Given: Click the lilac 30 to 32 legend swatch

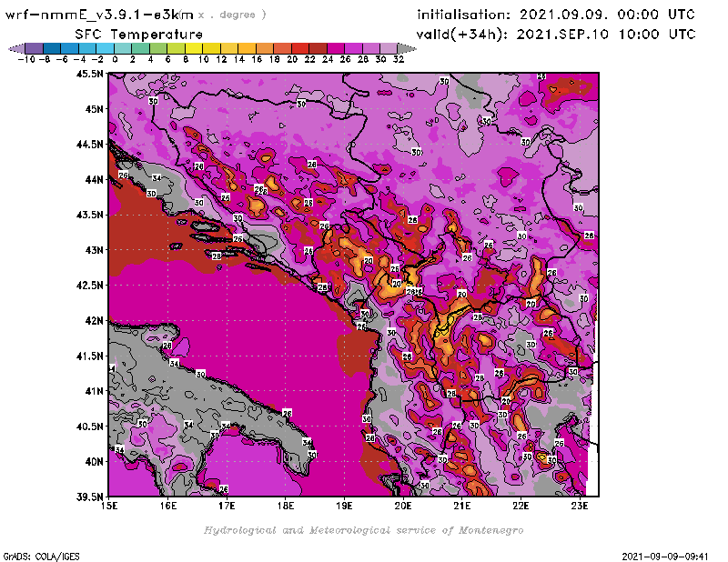Looking at the screenshot, I should 389,48.
